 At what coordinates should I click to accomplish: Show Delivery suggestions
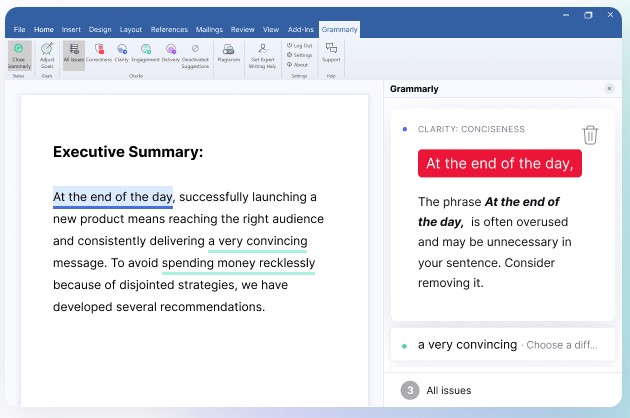[170, 54]
